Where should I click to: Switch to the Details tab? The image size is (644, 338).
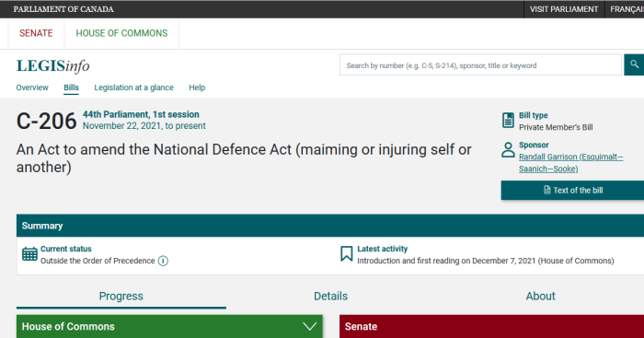click(330, 297)
